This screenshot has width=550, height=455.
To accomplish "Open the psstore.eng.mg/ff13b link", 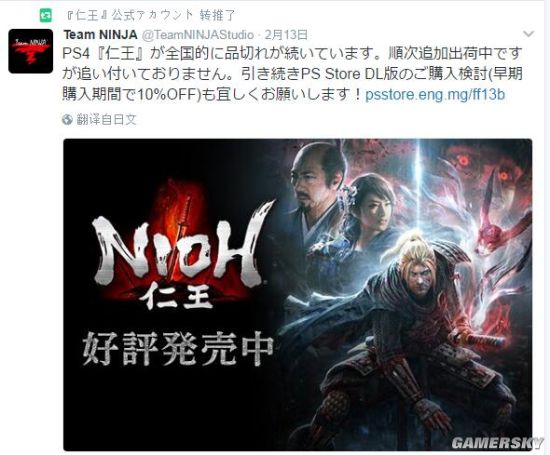I will click(435, 95).
